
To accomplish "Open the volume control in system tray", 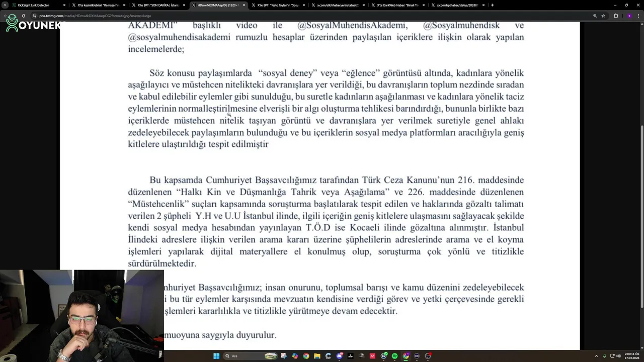I will click(x=618, y=356).
